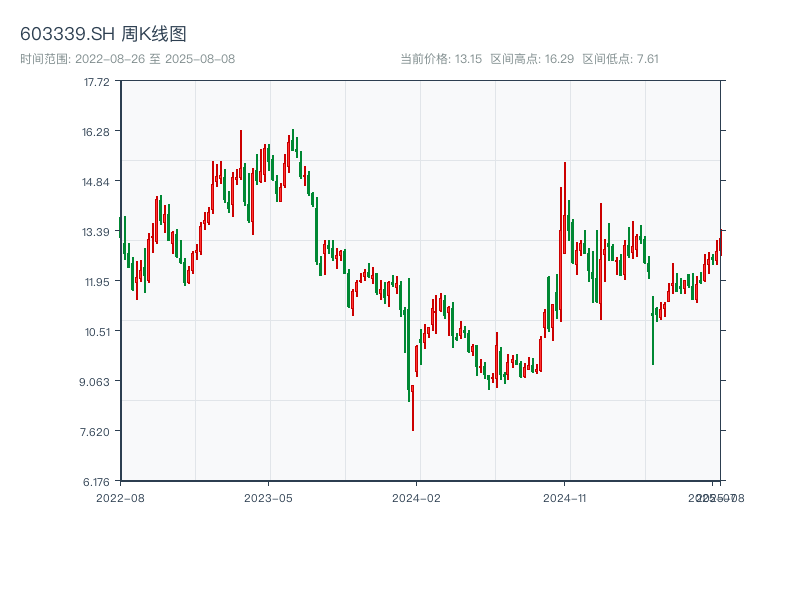Screen dimensions: 800x600
Task: Select the 2024-11 x-axis date label
Action: (x=565, y=497)
